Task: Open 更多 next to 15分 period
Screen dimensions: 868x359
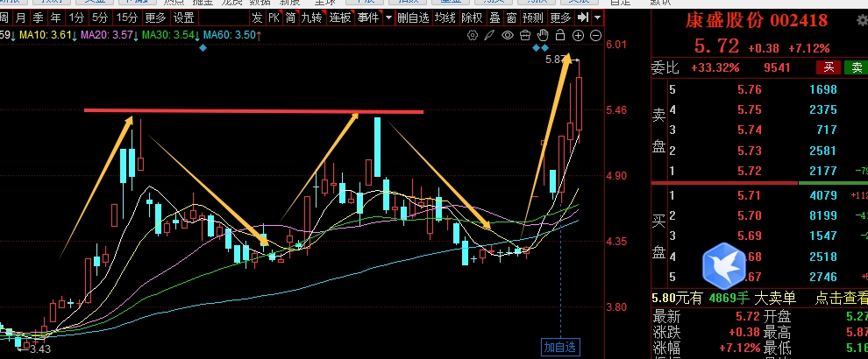Action: (x=156, y=18)
